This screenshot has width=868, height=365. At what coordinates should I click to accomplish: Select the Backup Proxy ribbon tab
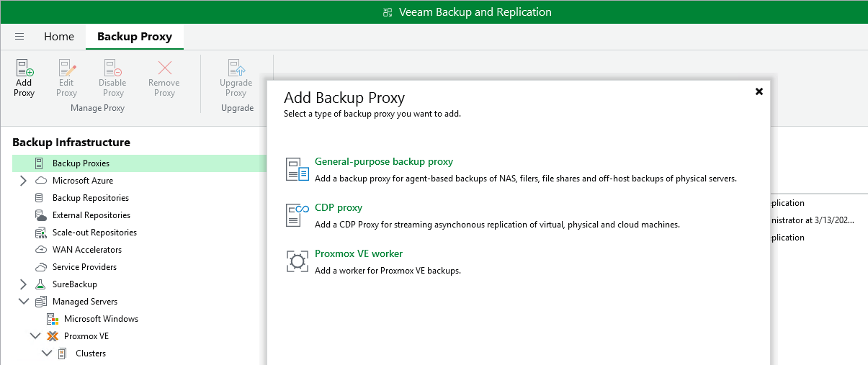point(135,36)
